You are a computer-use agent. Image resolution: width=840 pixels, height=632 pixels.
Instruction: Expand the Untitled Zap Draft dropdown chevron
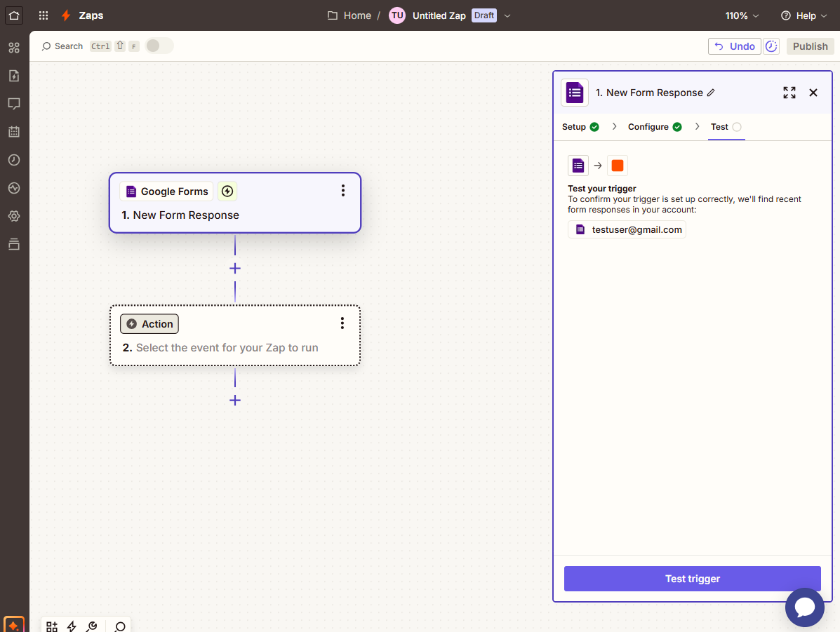point(507,15)
